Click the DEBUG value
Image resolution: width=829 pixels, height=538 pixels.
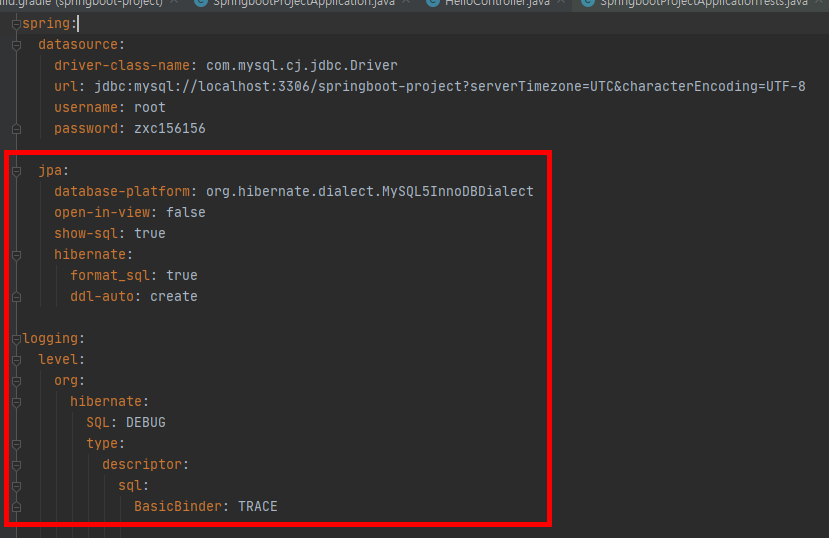pos(146,423)
